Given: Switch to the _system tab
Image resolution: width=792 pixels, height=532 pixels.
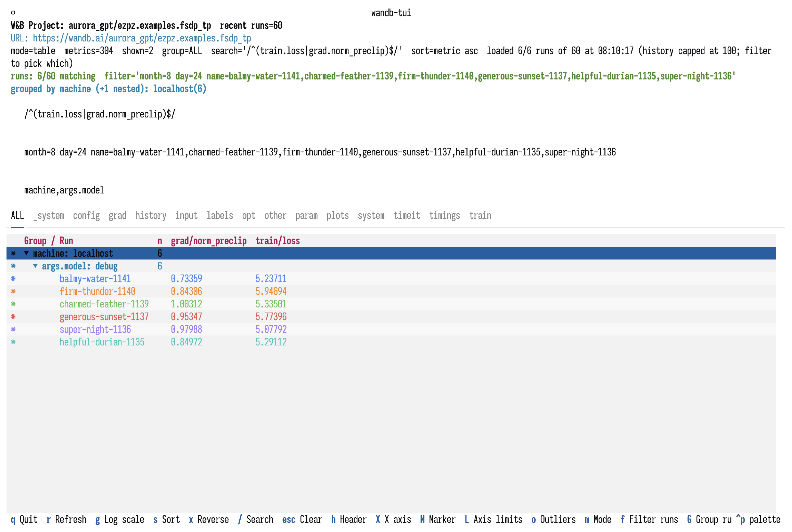Looking at the screenshot, I should [x=49, y=216].
